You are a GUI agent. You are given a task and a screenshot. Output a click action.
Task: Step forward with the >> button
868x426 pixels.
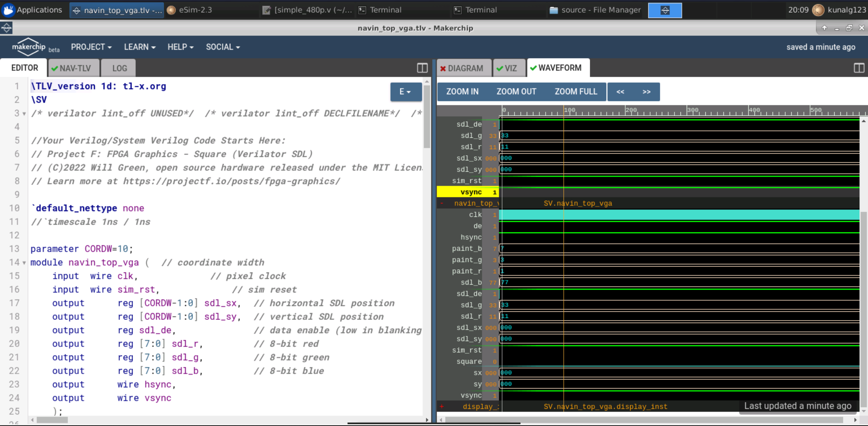click(646, 91)
